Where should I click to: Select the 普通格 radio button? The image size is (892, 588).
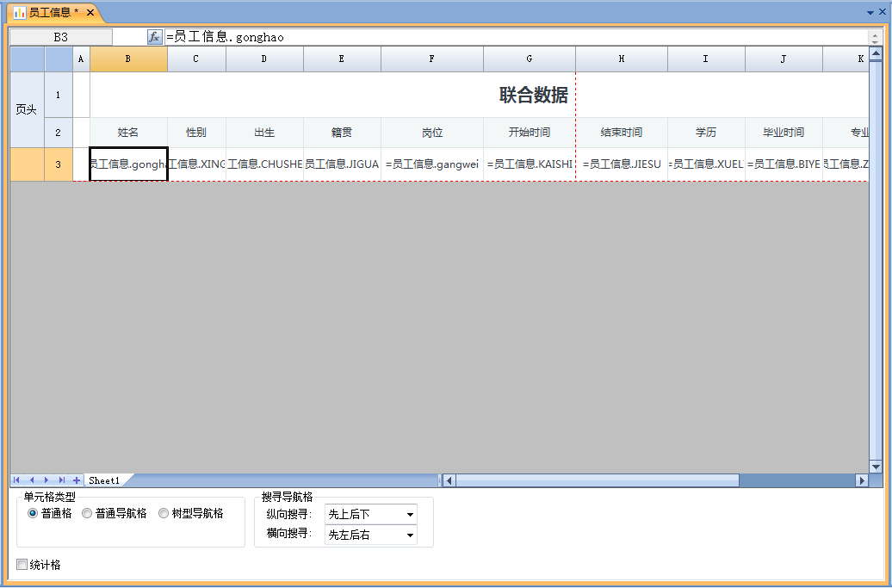tap(34, 514)
